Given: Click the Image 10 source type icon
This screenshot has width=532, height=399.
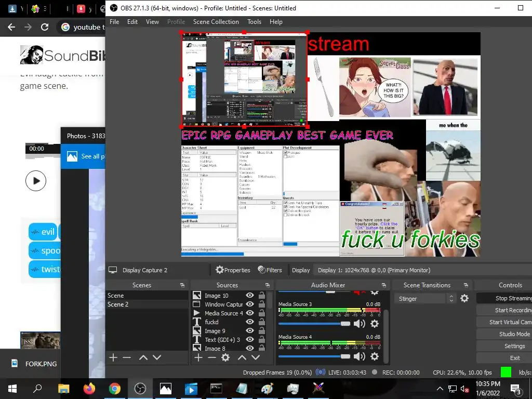Looking at the screenshot, I should pos(197,295).
